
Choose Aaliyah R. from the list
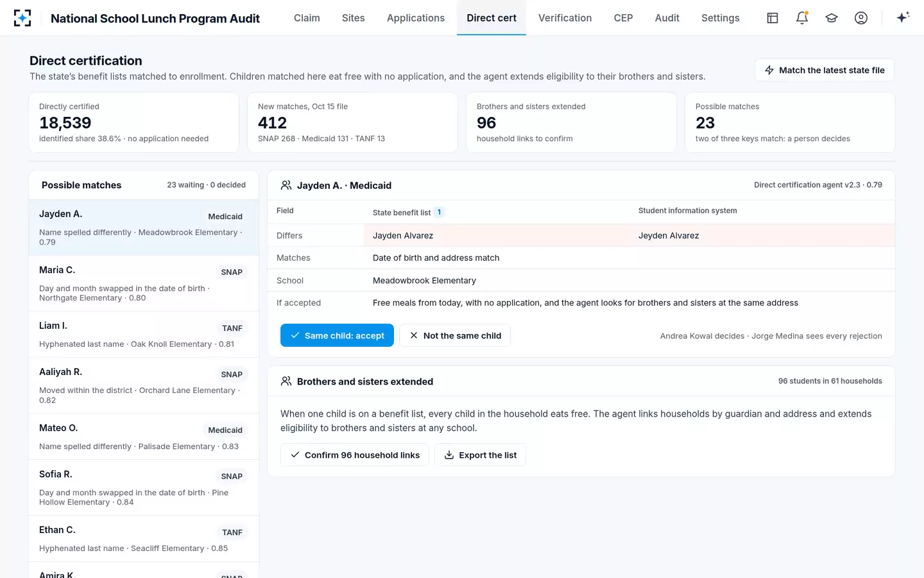[144, 385]
